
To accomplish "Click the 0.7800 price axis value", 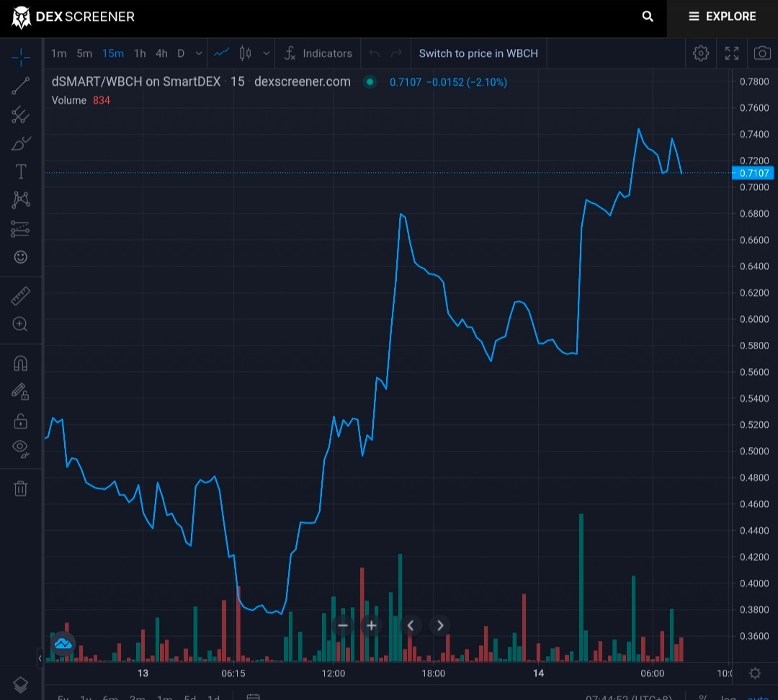I will (x=754, y=81).
